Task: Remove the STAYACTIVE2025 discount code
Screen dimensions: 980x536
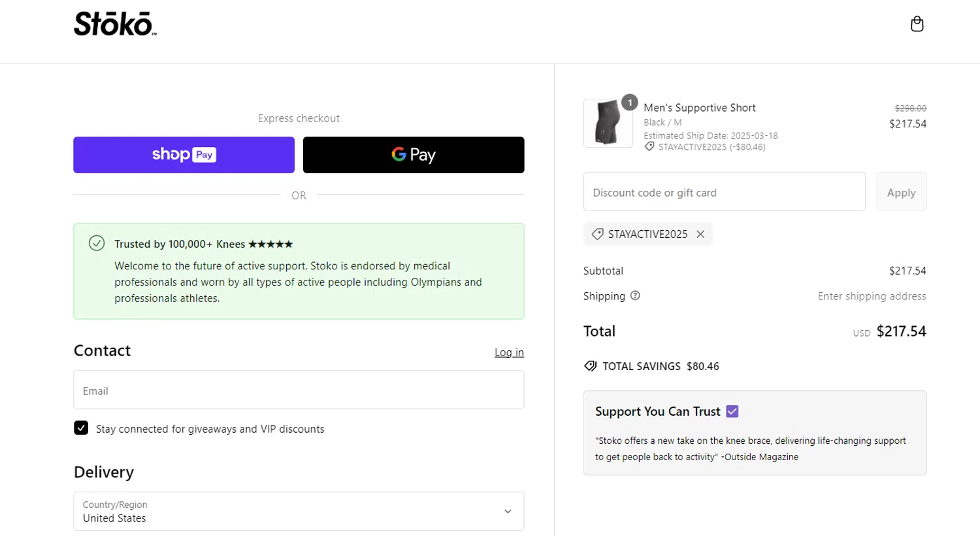Action: pyautogui.click(x=700, y=234)
